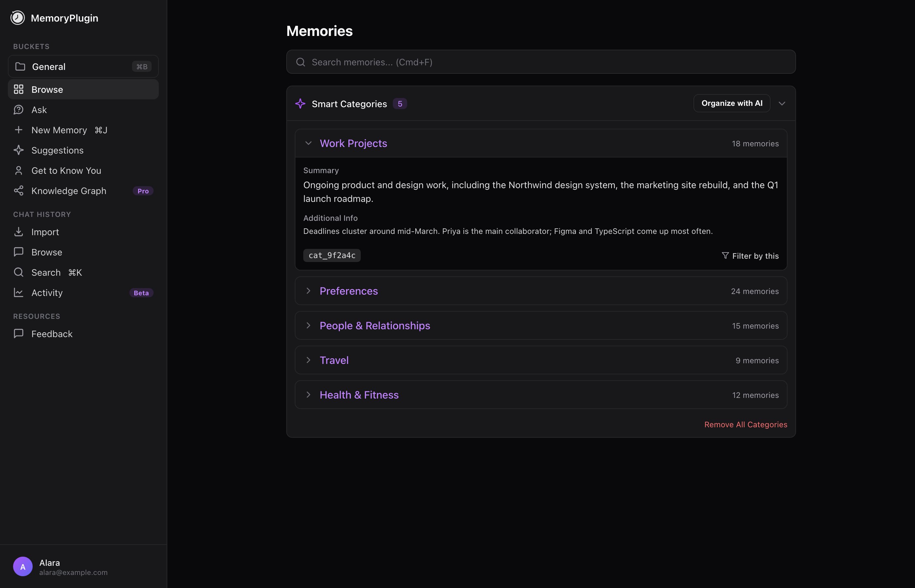Screen dimensions: 915x588
Task: Click the ⌘B shortcut badge
Action: click(142, 66)
